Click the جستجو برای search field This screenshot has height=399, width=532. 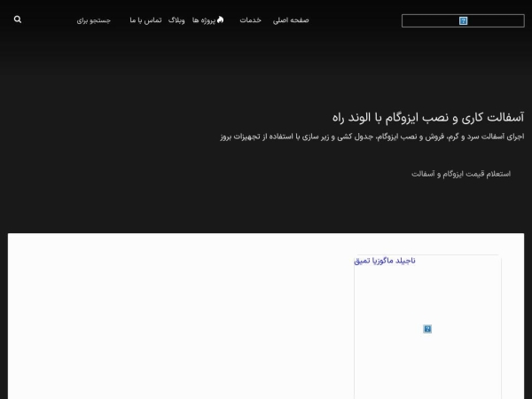point(94,20)
